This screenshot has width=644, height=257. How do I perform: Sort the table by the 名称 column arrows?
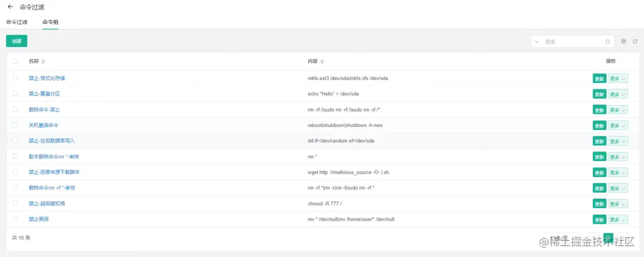[43, 61]
